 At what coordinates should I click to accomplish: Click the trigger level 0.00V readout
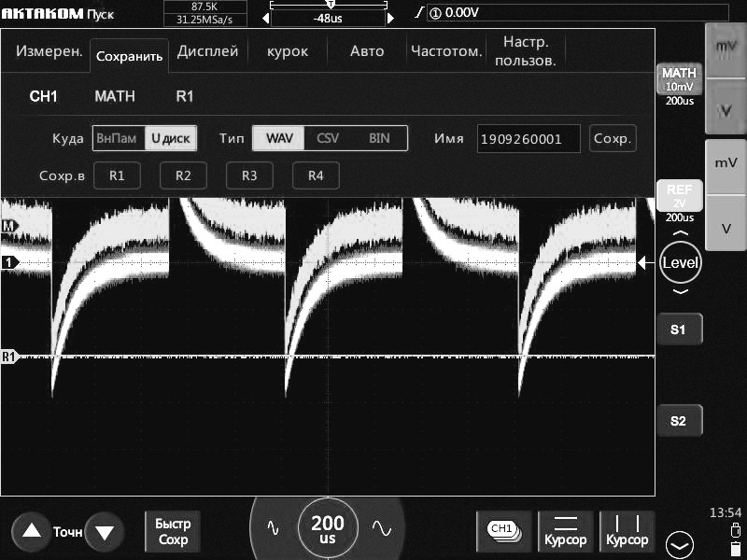click(x=461, y=12)
